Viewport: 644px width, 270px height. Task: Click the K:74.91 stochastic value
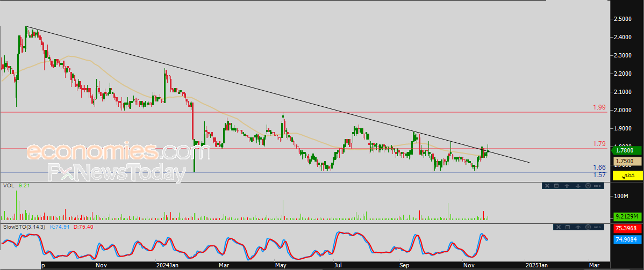[60, 227]
